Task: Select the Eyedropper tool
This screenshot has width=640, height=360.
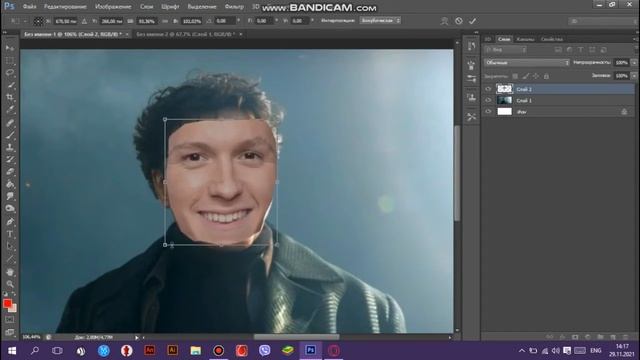Action: [x=10, y=110]
